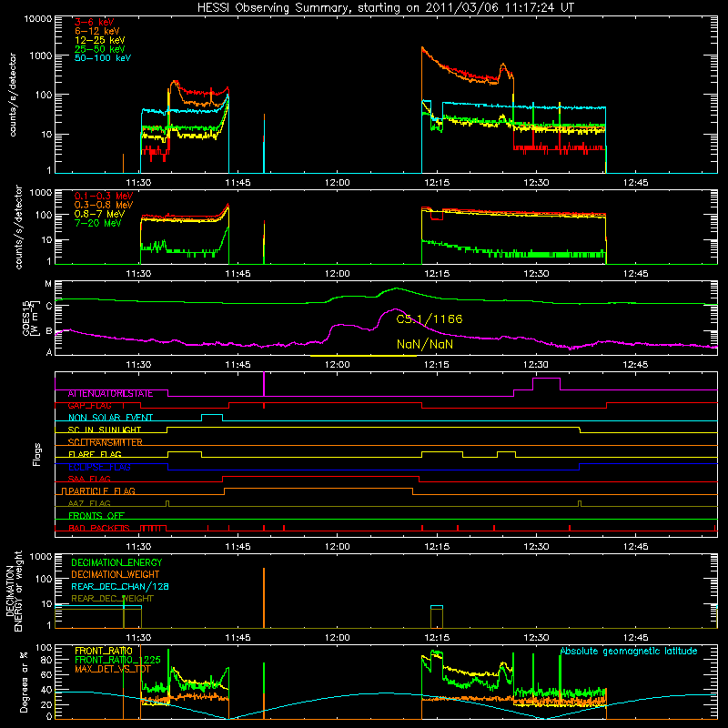
Task: Click the FRONT_RATIO_1225 legend label
Action: [117, 660]
